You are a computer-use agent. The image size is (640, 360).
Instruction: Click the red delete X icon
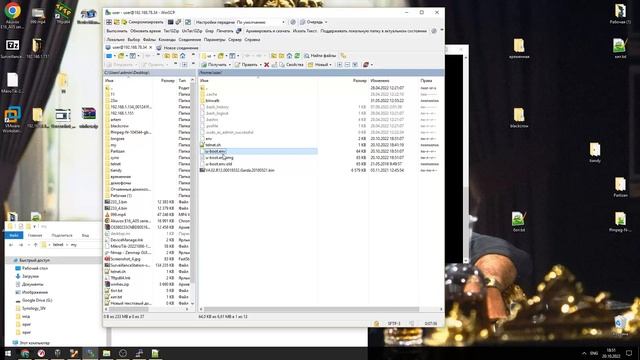[x=267, y=64]
